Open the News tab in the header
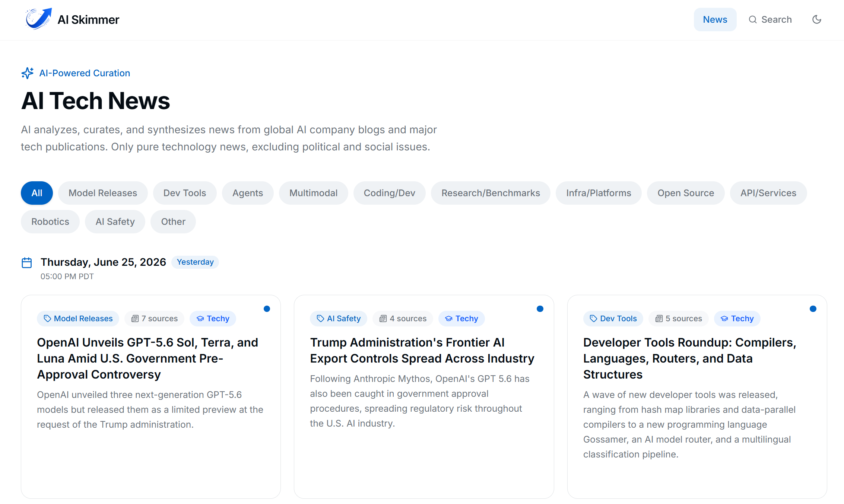 coord(715,19)
